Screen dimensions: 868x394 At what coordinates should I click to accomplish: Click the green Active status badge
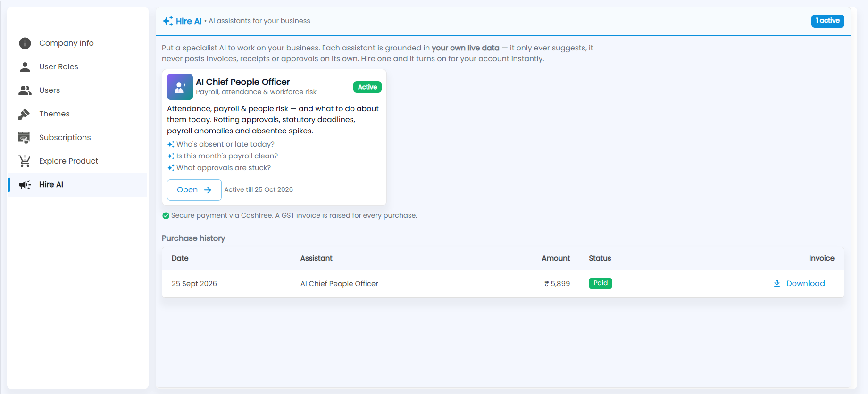367,87
